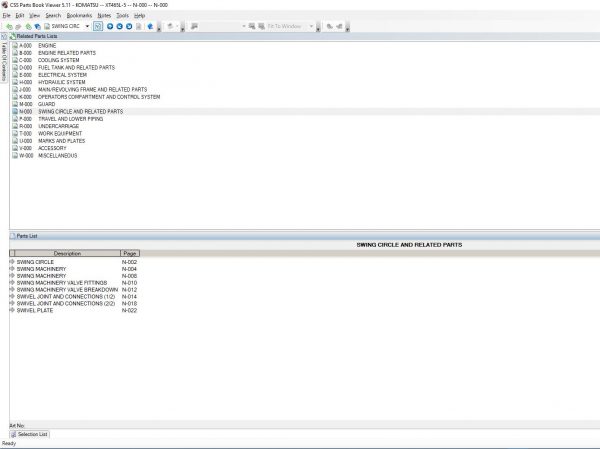Open the toolbar overflow before the note icon
Screen dimensions: 600x449
click(183, 27)
